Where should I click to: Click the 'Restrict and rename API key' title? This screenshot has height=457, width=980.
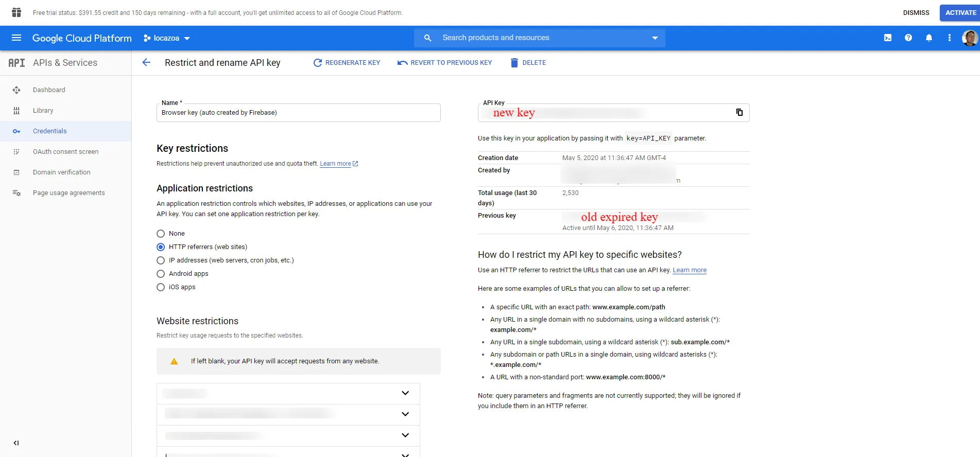222,63
